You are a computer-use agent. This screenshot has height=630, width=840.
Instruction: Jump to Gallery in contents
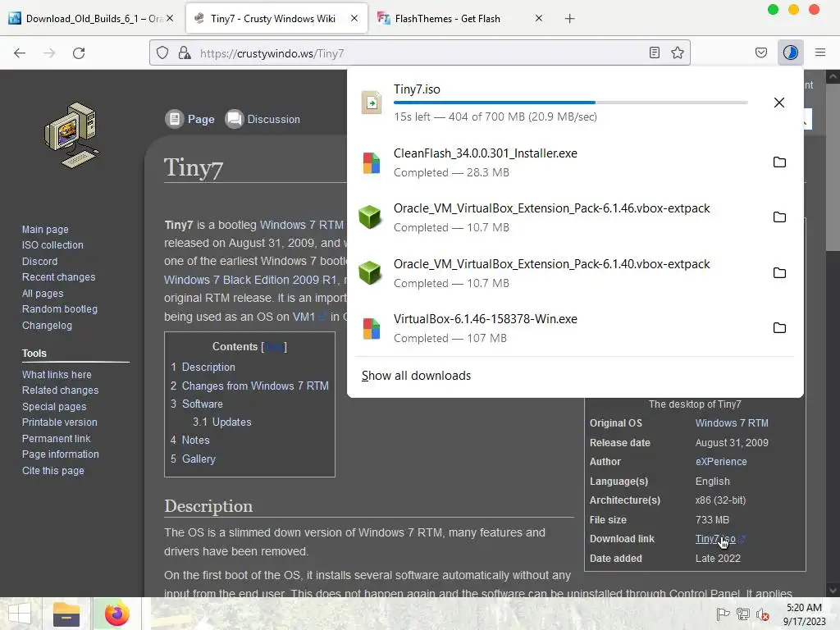pos(199,459)
